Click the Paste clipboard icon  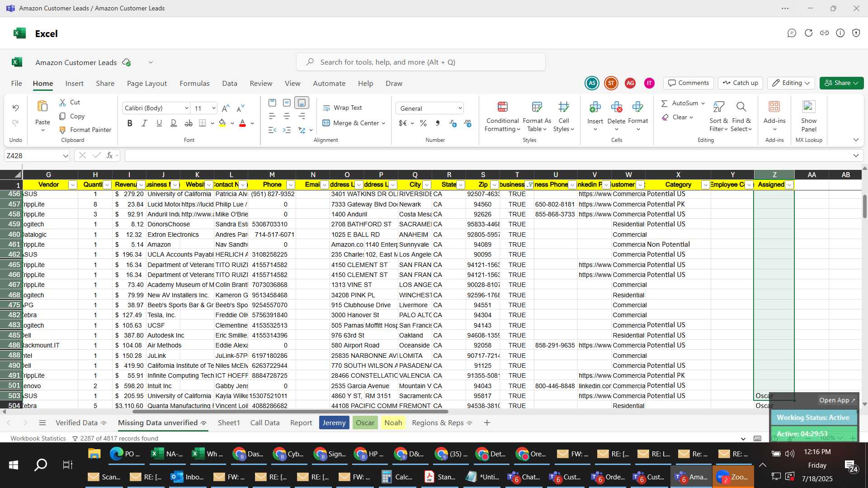pos(42,107)
